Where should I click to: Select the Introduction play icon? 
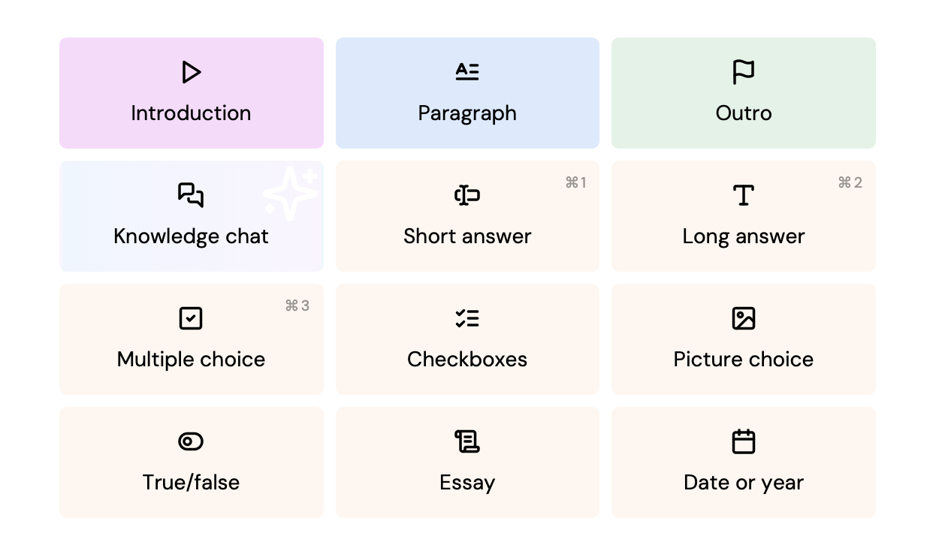coord(191,72)
